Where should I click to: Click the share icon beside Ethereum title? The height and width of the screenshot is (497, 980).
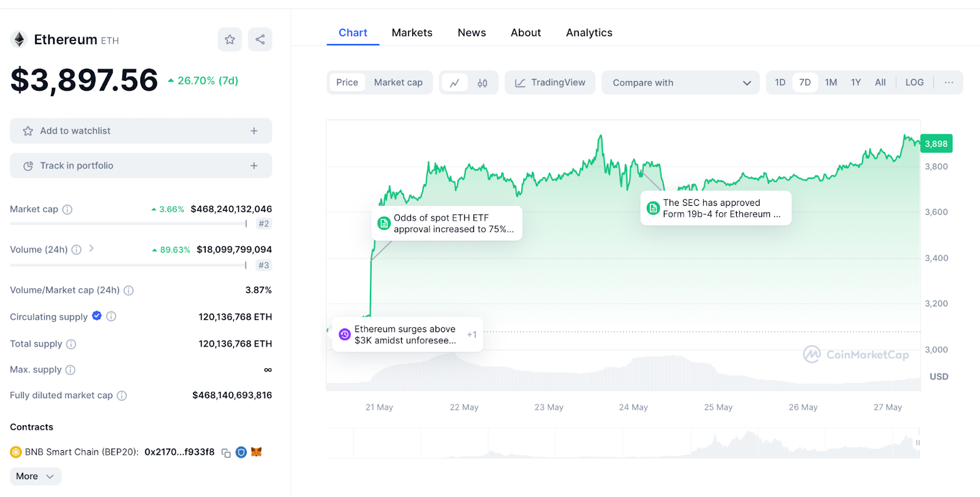pyautogui.click(x=260, y=39)
